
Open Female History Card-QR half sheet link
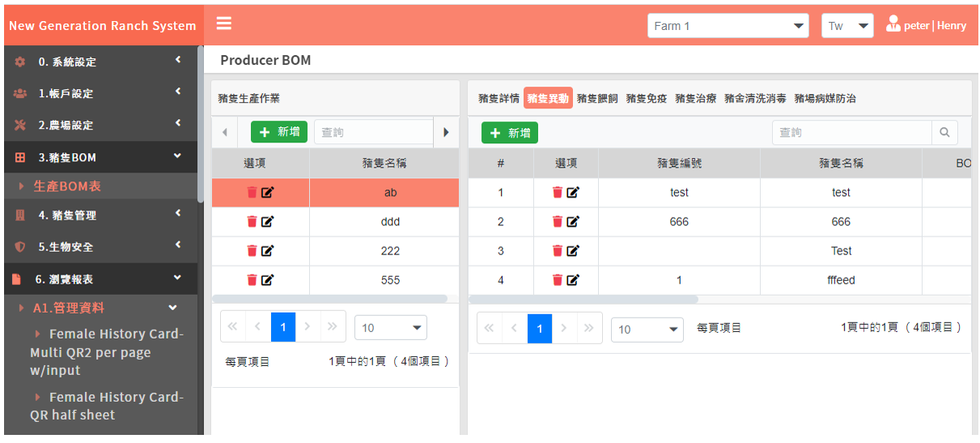pos(108,406)
